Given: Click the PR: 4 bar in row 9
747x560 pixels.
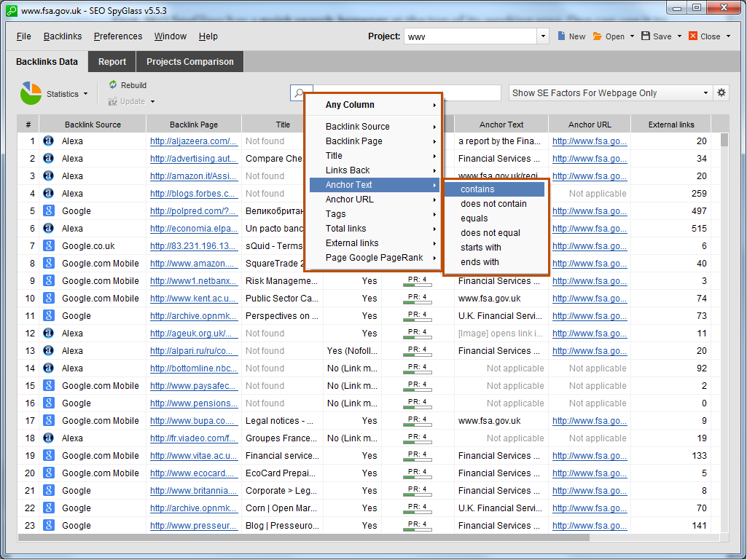Looking at the screenshot, I should pyautogui.click(x=418, y=281).
